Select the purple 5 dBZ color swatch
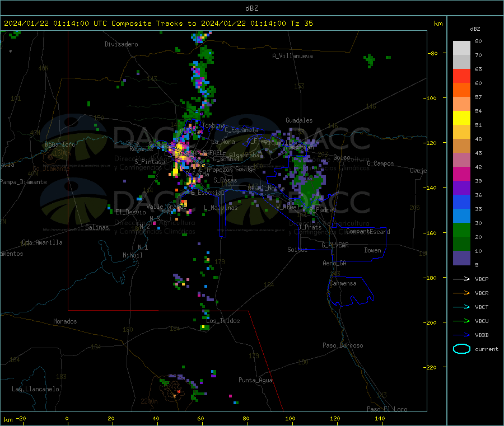The width and height of the screenshot is (504, 426). pyautogui.click(x=461, y=258)
